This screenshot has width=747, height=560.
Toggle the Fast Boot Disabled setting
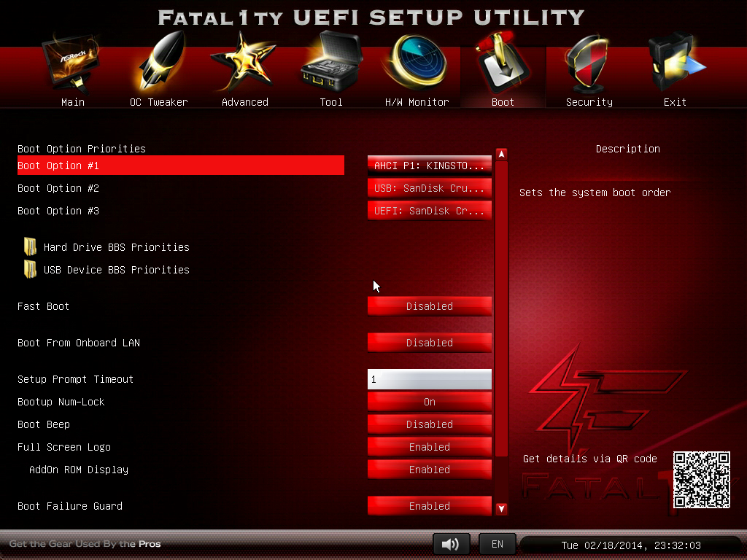click(429, 306)
